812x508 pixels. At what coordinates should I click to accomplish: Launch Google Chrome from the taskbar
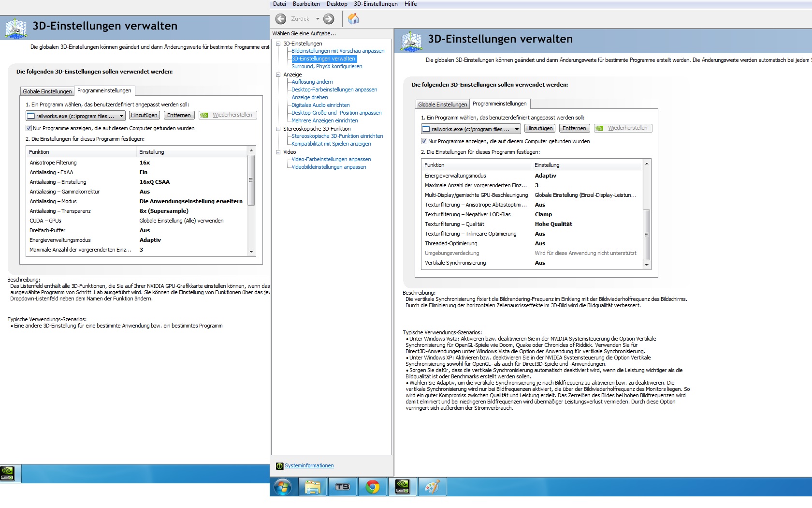pos(372,487)
